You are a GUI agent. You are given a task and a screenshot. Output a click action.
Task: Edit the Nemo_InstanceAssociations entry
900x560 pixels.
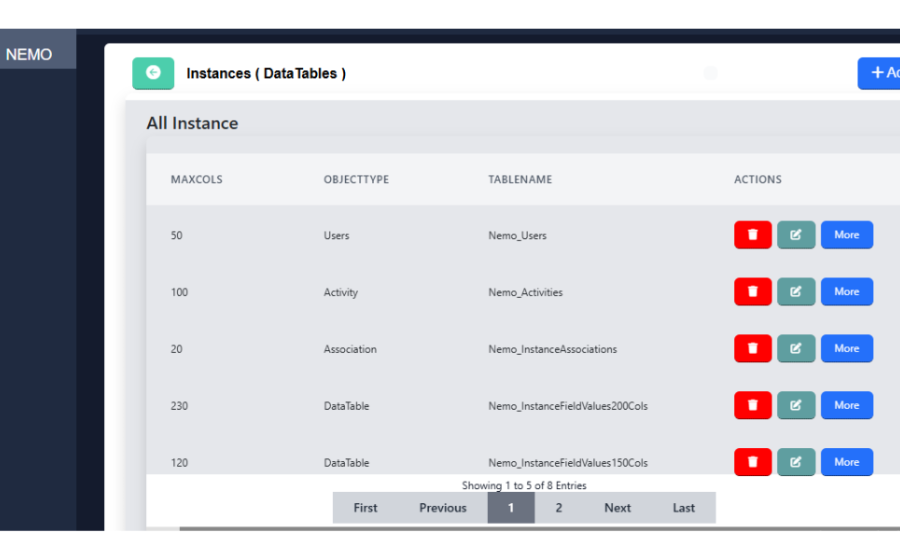pos(796,349)
